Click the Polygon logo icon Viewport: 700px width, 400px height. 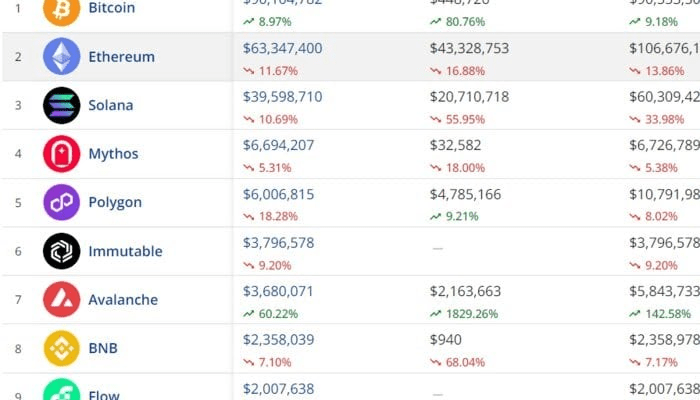[x=61, y=202]
